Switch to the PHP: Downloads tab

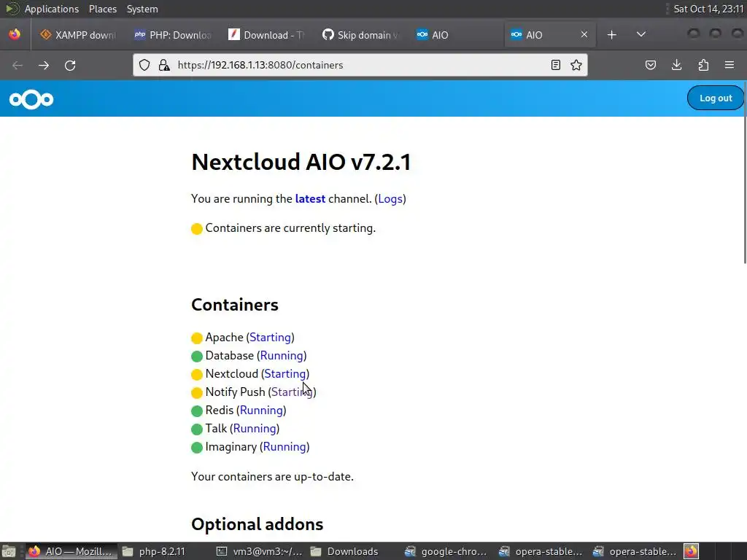coord(173,35)
